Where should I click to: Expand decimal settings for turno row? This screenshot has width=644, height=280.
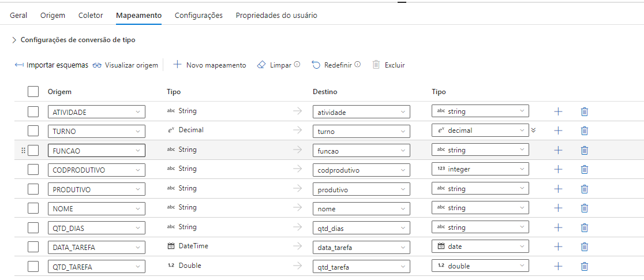pos(534,130)
